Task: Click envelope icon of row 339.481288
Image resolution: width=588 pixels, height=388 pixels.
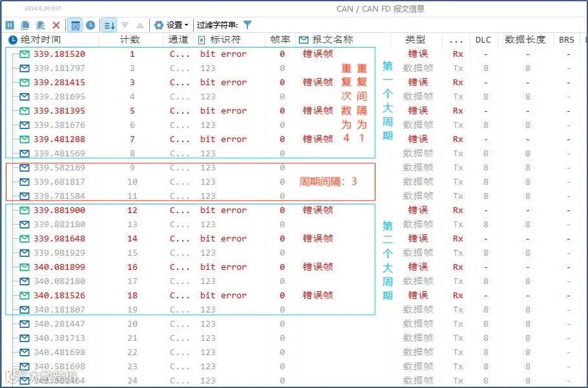Action: pos(25,139)
